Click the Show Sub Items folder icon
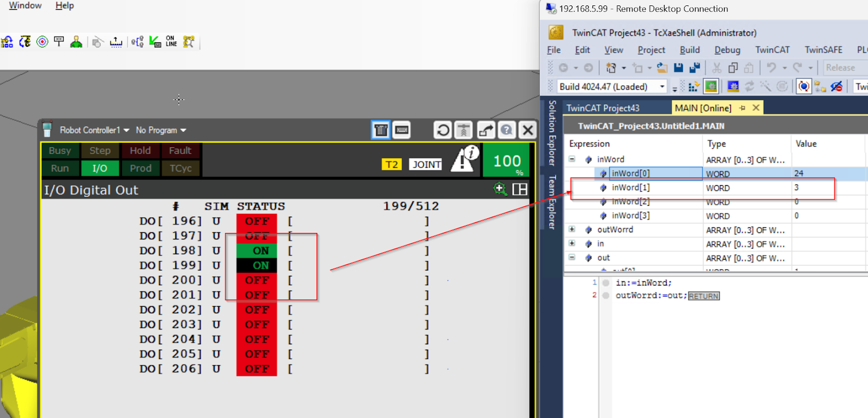The image size is (868, 418). (820, 86)
